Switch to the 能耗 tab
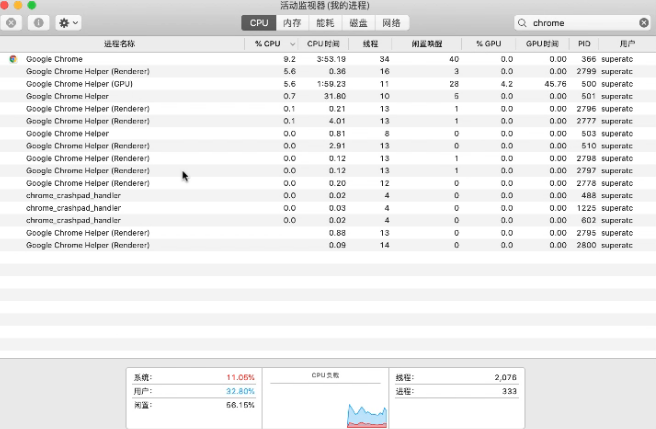The height and width of the screenshot is (429, 656). click(x=325, y=23)
